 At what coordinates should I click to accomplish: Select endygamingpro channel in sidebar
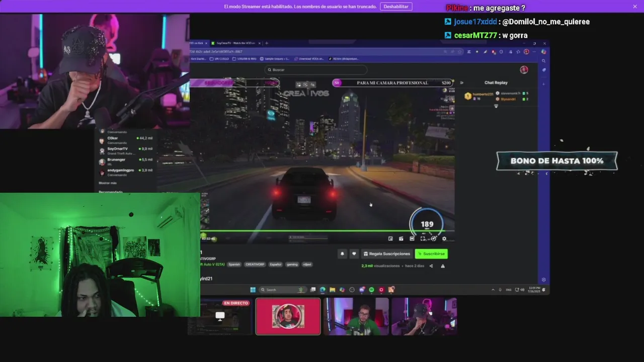click(x=126, y=172)
